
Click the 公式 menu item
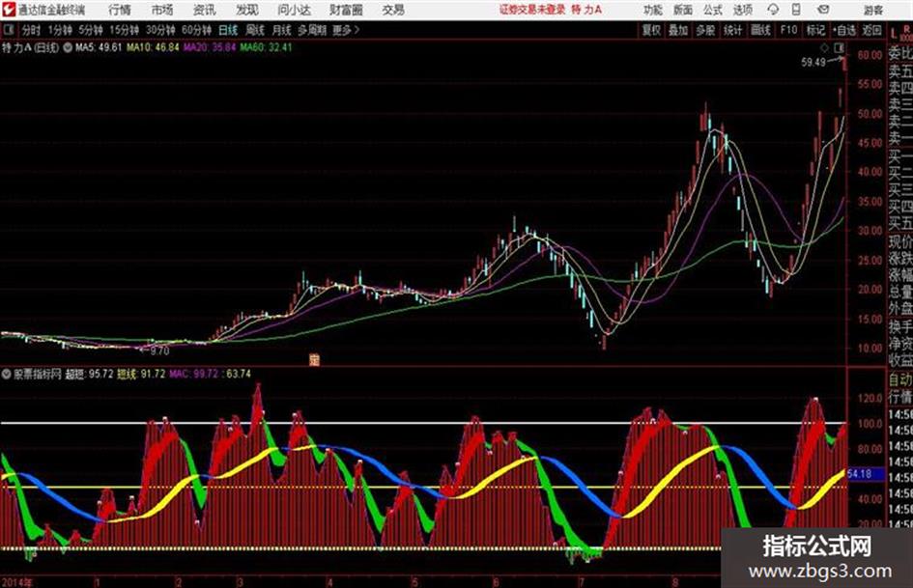coord(713,10)
